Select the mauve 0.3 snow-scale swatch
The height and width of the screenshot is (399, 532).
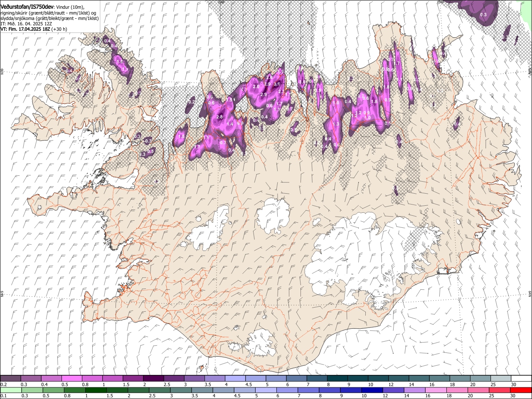[x=31, y=378]
